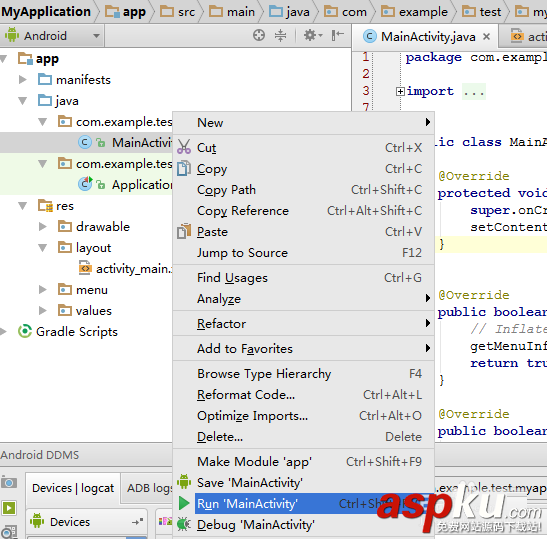The image size is (547, 539).
Task: Collapse the res folder
Action: tap(23, 206)
